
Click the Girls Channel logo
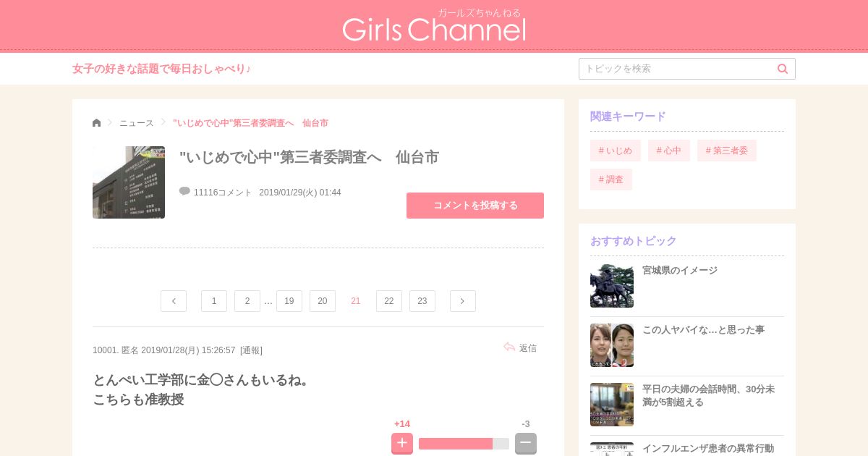pos(434,25)
